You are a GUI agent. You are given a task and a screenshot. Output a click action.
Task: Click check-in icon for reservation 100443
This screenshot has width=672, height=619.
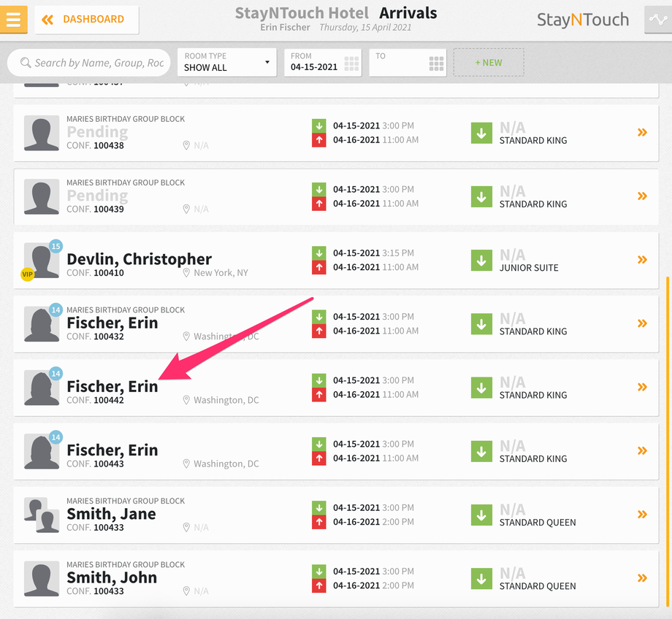[x=481, y=452]
